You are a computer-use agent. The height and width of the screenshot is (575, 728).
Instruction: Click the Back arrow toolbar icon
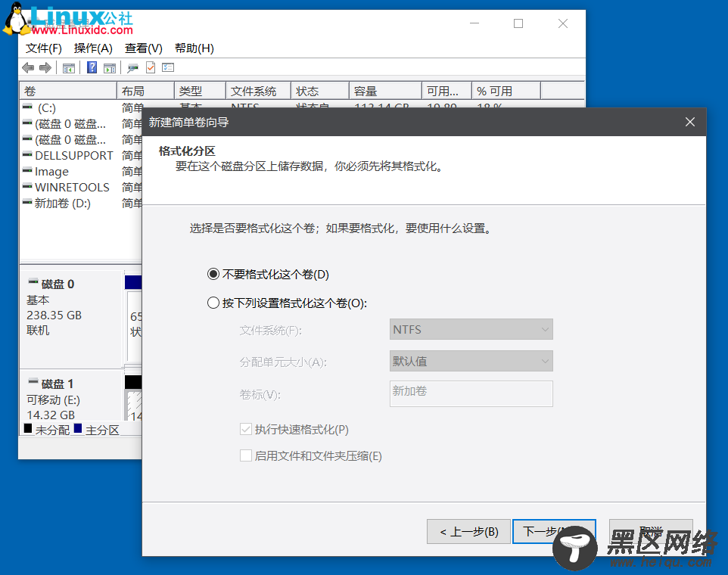click(x=28, y=68)
